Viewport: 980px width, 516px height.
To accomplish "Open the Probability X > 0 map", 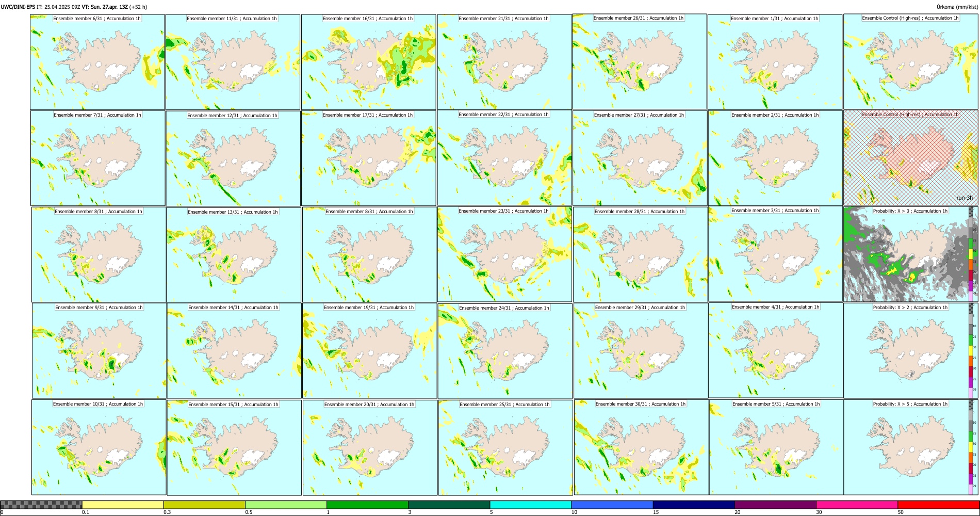I will 911,254.
